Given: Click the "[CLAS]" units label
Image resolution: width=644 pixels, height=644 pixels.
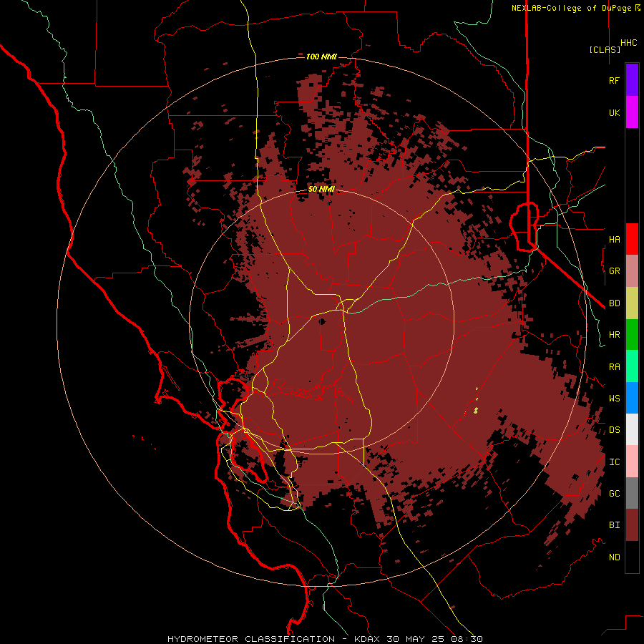Looking at the screenshot, I should point(605,49).
